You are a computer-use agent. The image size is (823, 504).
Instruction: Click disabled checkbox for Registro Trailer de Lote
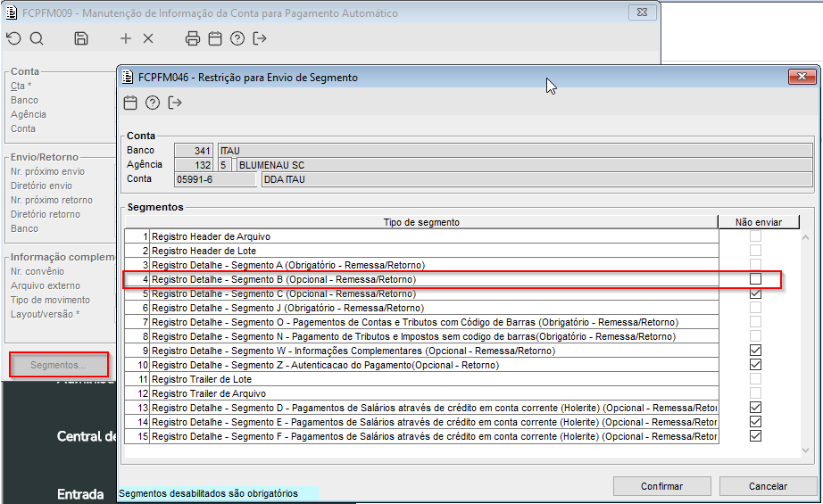(x=755, y=378)
